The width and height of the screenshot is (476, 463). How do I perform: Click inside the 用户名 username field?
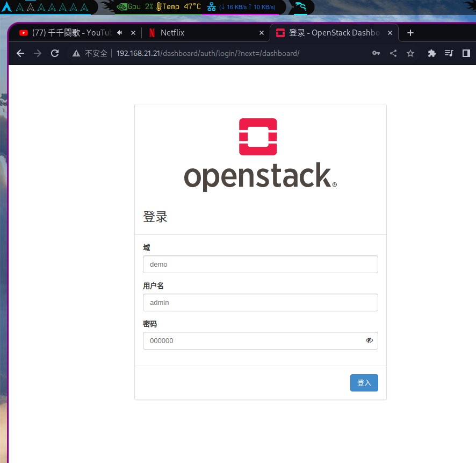tap(260, 302)
